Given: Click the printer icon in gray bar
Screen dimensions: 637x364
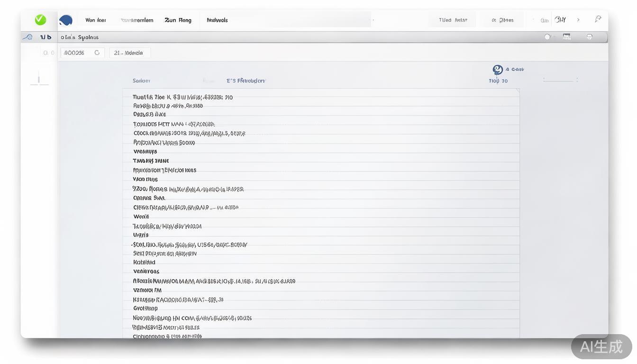Looking at the screenshot, I should point(590,37).
